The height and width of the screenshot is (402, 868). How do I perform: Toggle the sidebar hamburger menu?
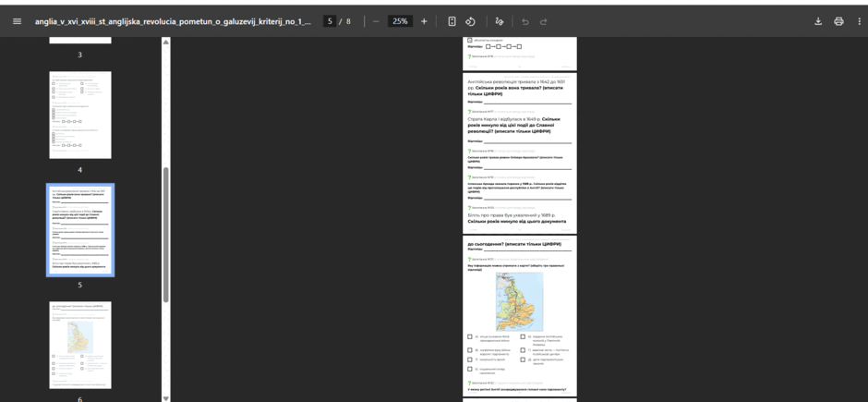point(18,21)
